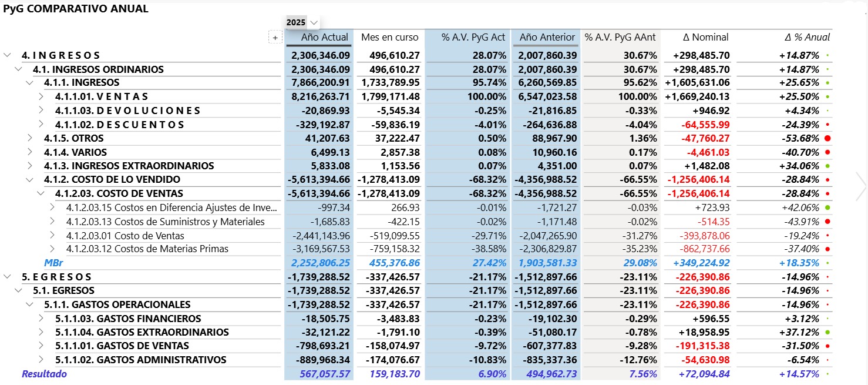
Task: Collapse the 4.1.2. COSTO DE LO VENDIDO row
Action: [30, 179]
